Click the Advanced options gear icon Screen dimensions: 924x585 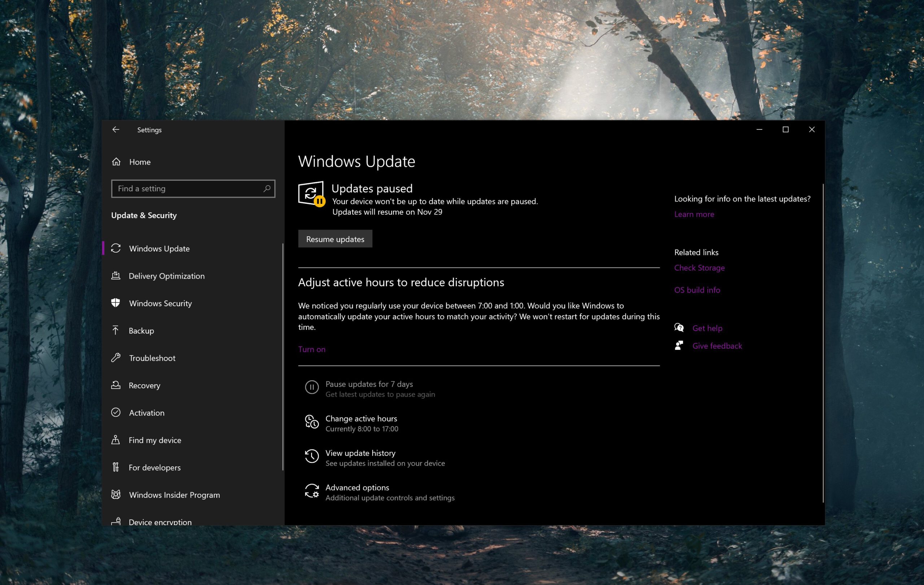[x=311, y=491]
